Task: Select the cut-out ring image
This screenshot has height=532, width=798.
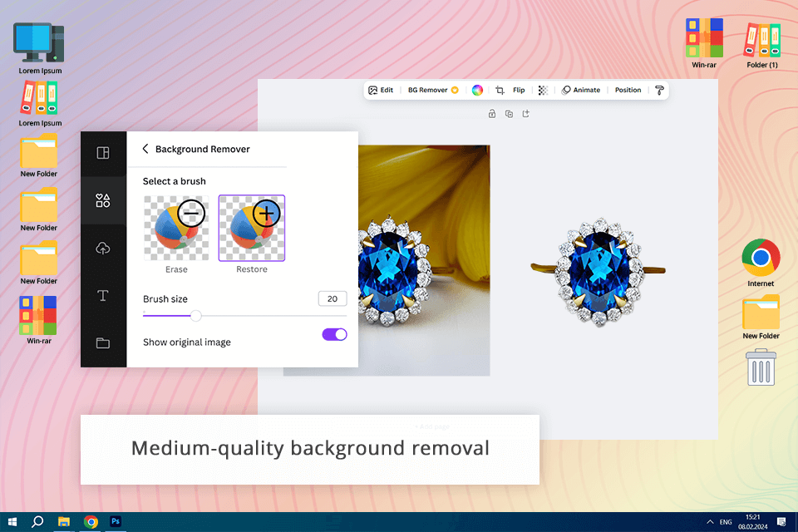Action: (x=598, y=271)
